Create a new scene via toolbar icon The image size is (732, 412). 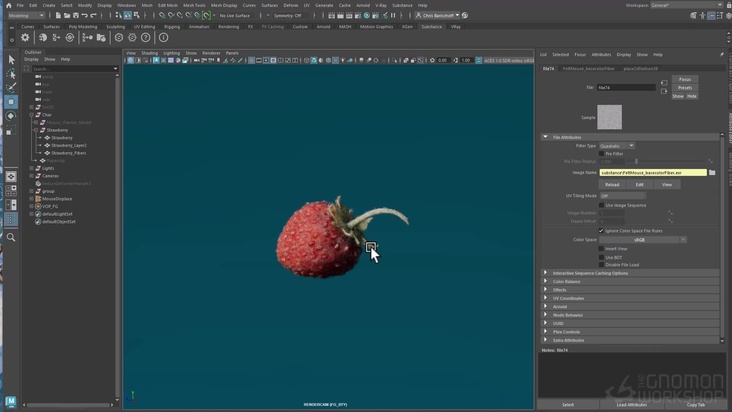point(58,15)
